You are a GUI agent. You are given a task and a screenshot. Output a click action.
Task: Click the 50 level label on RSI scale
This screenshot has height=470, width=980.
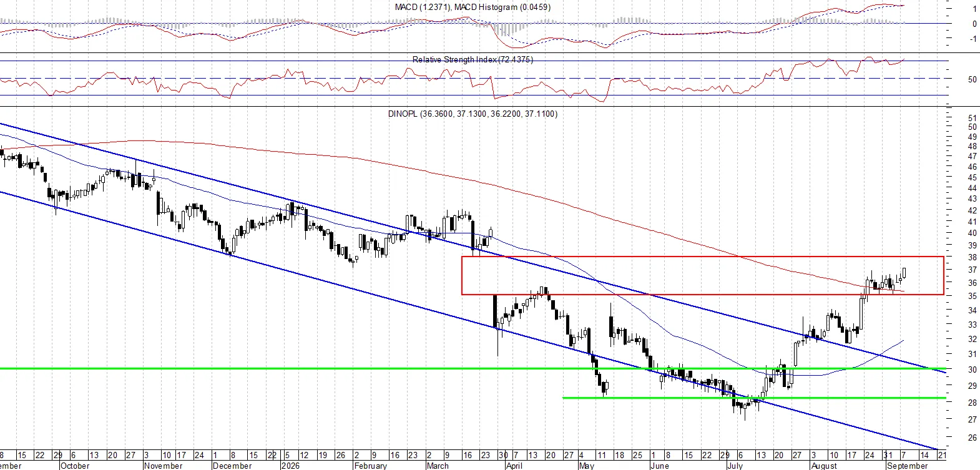pos(972,79)
